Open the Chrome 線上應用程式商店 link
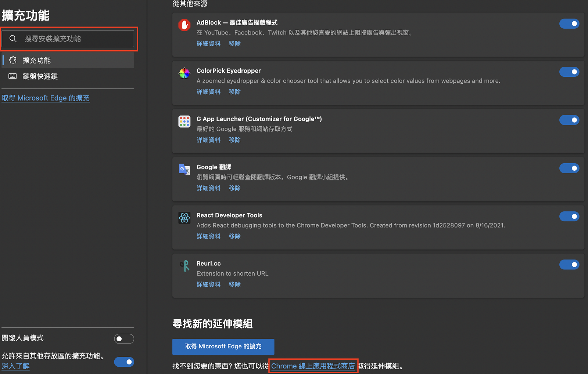 click(313, 366)
